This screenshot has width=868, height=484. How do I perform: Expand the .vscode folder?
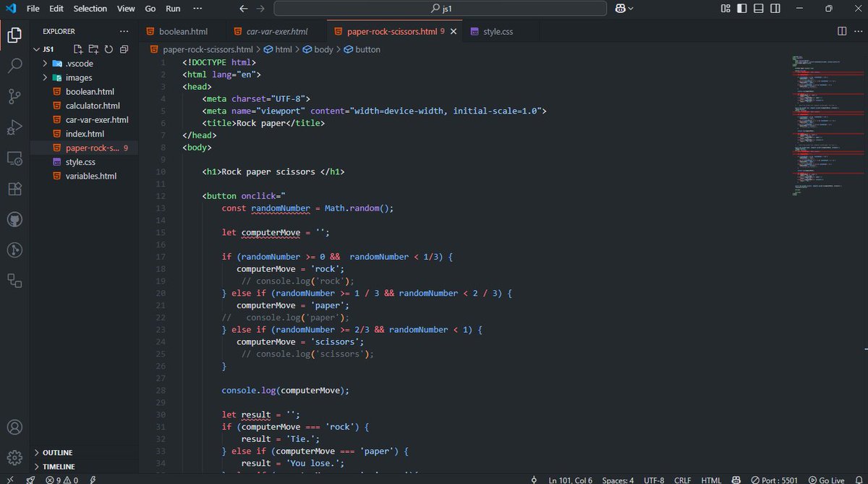point(46,63)
